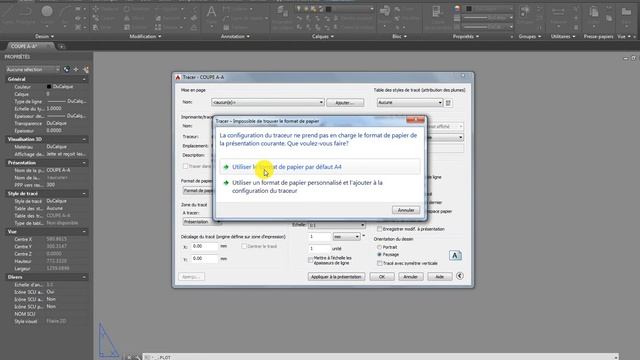
Task: Click the viewport minimize icon at top right
Action: 626,58
